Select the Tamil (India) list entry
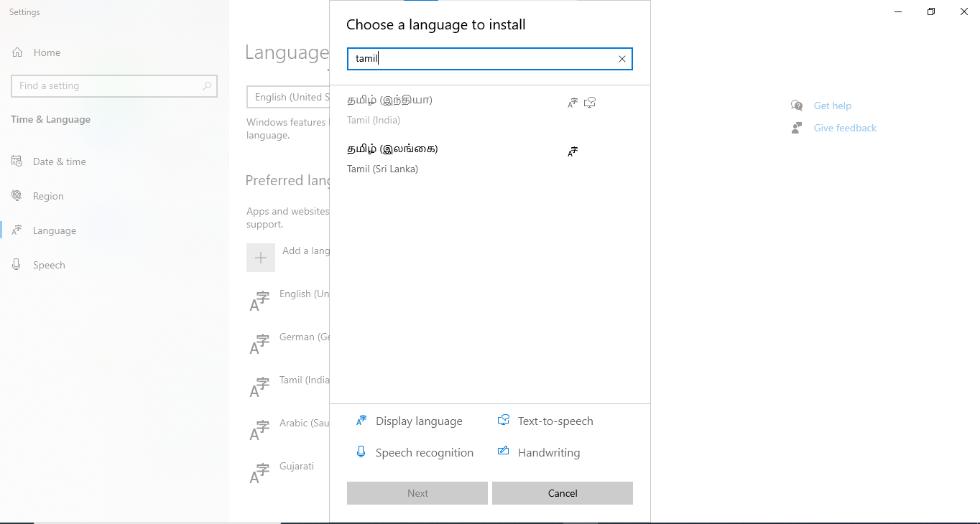The image size is (980, 524). coord(490,110)
